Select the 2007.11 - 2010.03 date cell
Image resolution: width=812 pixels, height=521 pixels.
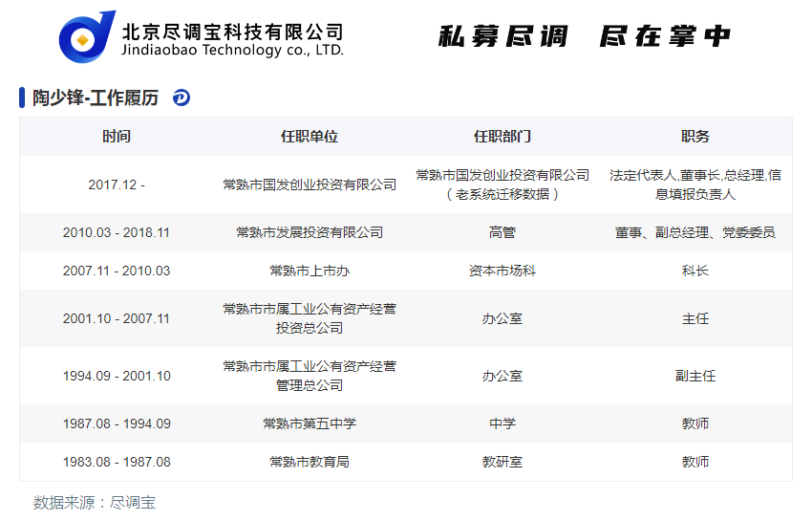click(x=117, y=271)
